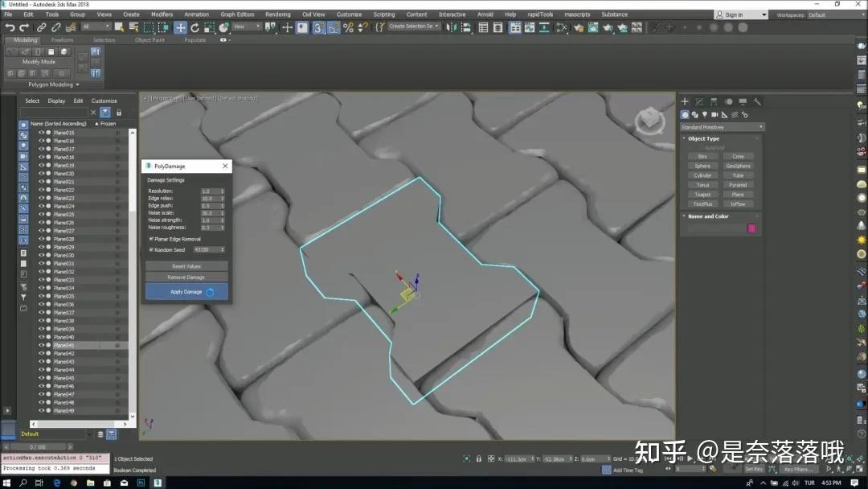The height and width of the screenshot is (489, 868).
Task: Open the Standard Primitives dropdown
Action: (721, 126)
